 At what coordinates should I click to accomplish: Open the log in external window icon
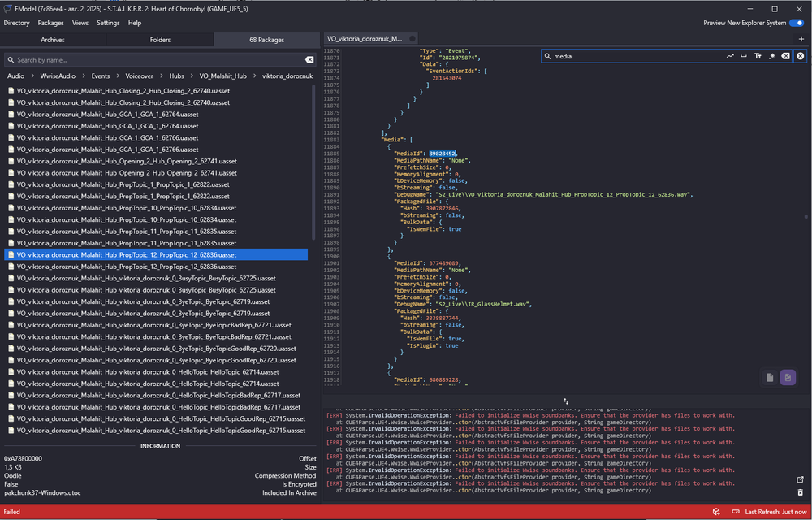pos(800,479)
